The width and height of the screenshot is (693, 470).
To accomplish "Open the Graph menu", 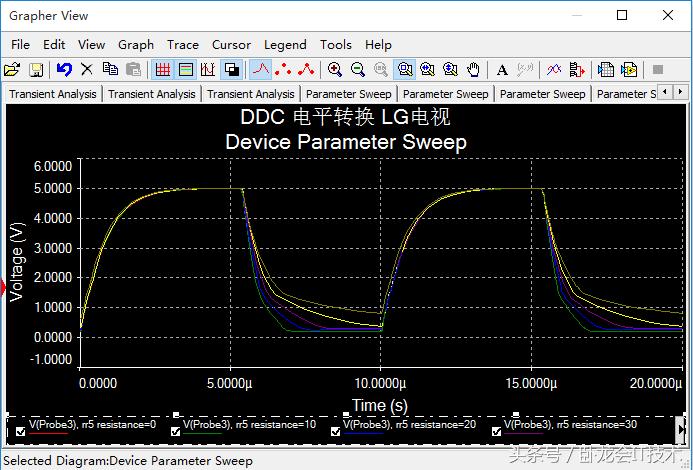I will (136, 45).
